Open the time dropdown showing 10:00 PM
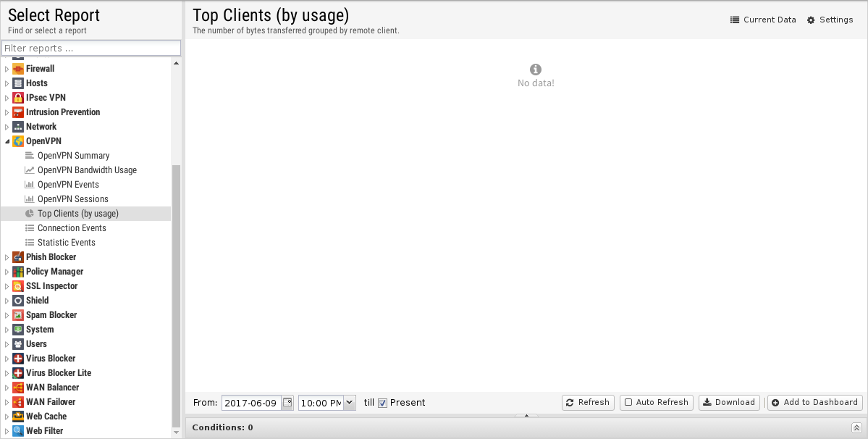The height and width of the screenshot is (439, 868). pyautogui.click(x=350, y=403)
